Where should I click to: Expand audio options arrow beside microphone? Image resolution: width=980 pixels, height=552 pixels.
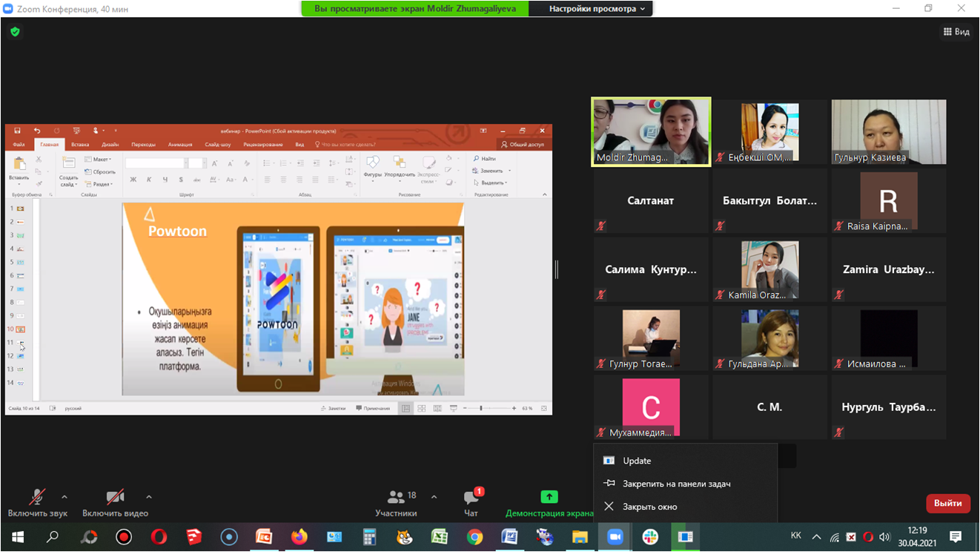[64, 497]
